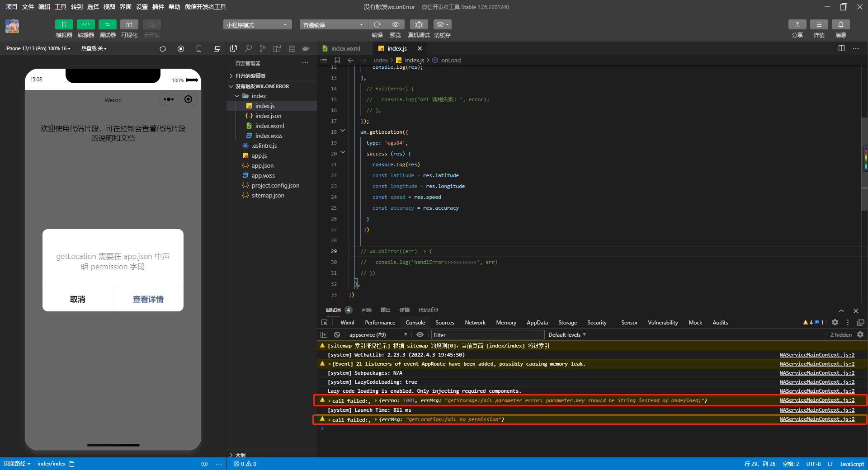Viewport: 868px width, 470px height.
Task: Open the Default levels dropdown
Action: [x=567, y=335]
